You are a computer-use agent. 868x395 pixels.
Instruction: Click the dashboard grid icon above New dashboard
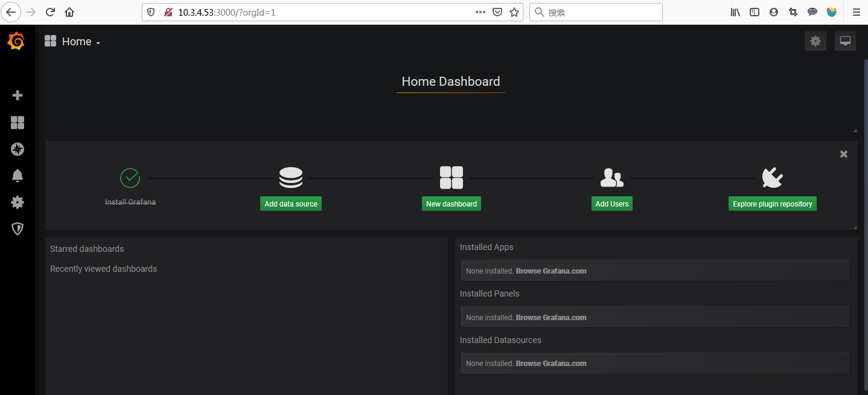(452, 178)
